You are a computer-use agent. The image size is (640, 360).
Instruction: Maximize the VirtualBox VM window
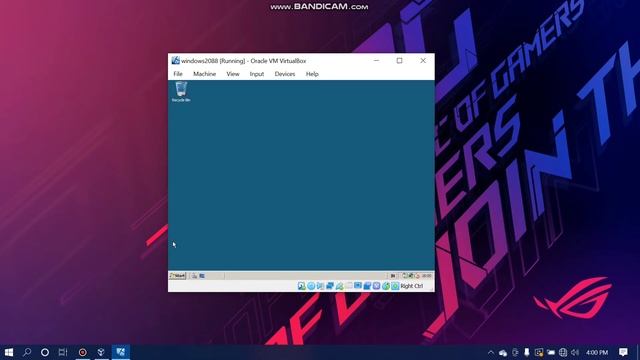pyautogui.click(x=400, y=60)
